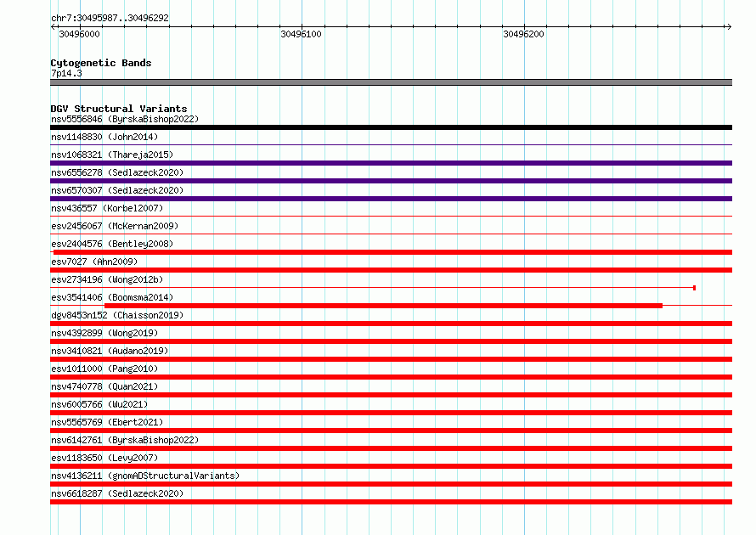Click the gray 7p14.3 cytogenetic band bar

pyautogui.click(x=391, y=82)
